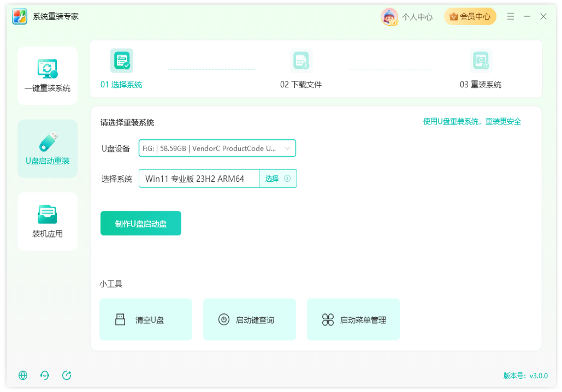Image resolution: width=562 pixels, height=392 pixels.
Task: Open the 装机应用 inbox icon
Action: click(48, 214)
